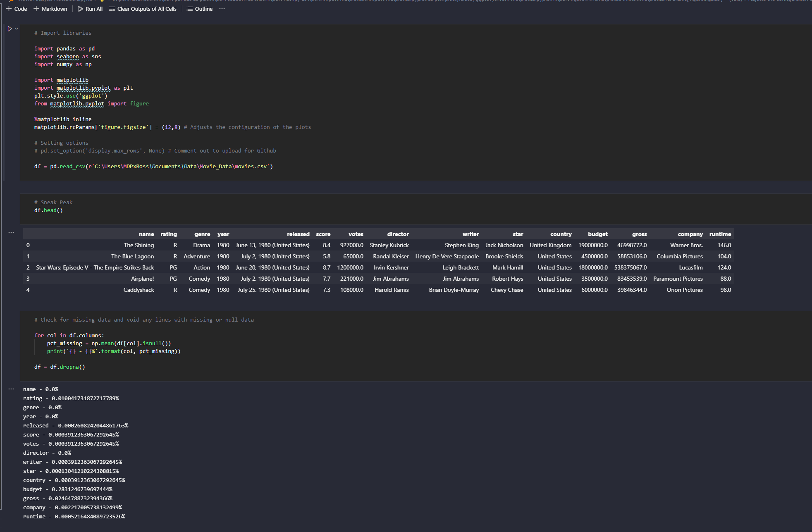812x532 pixels.
Task: Add a new Code cell
Action: pyautogui.click(x=17, y=9)
